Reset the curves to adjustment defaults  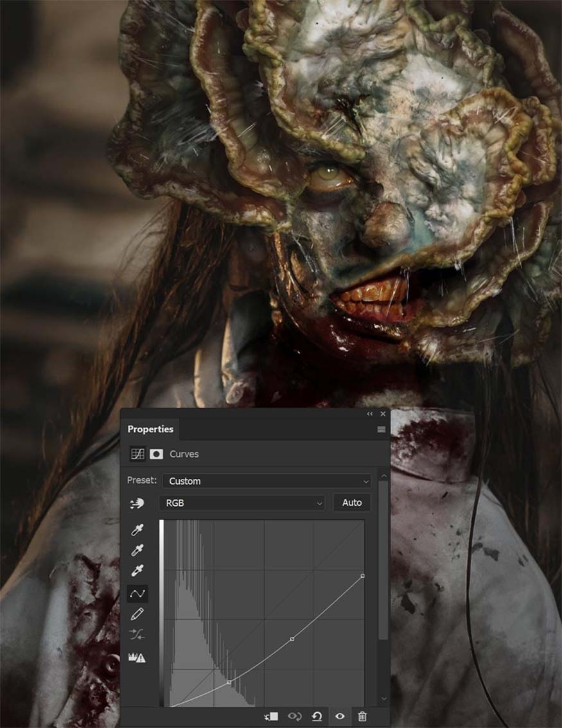[317, 716]
